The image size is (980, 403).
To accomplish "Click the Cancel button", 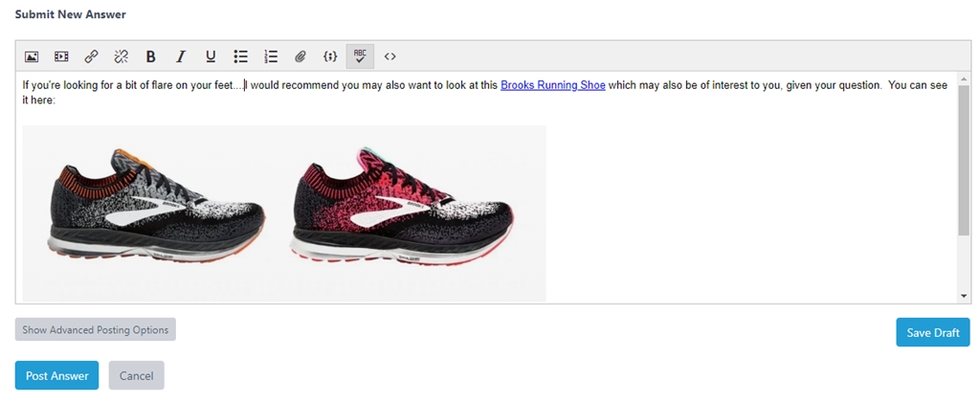I will click(x=136, y=375).
